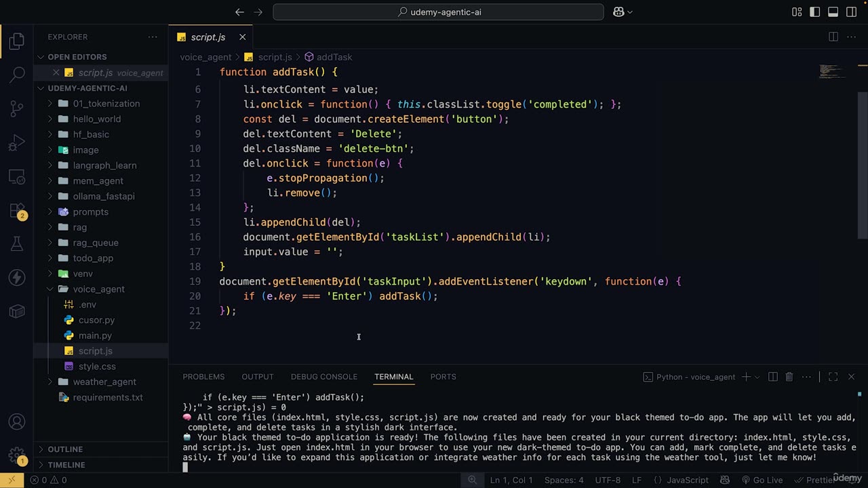Open the Explorer view in activity bar
Viewport: 868px width, 488px height.
point(17,41)
